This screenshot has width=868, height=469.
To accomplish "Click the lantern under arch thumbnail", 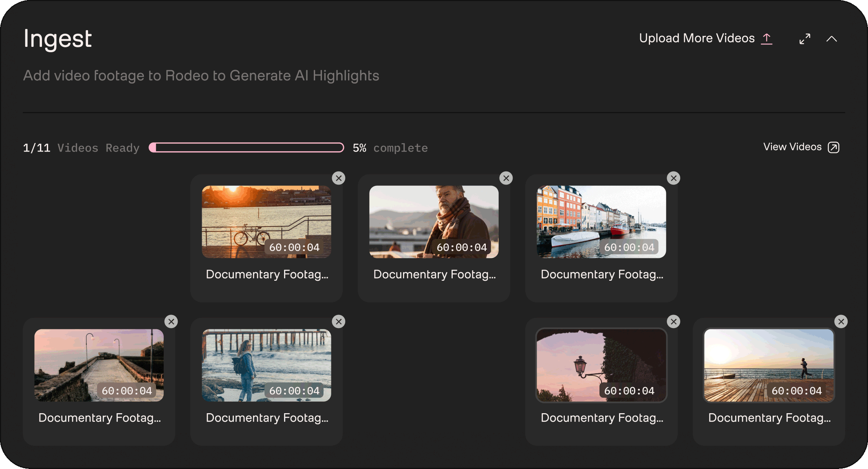I will [601, 365].
